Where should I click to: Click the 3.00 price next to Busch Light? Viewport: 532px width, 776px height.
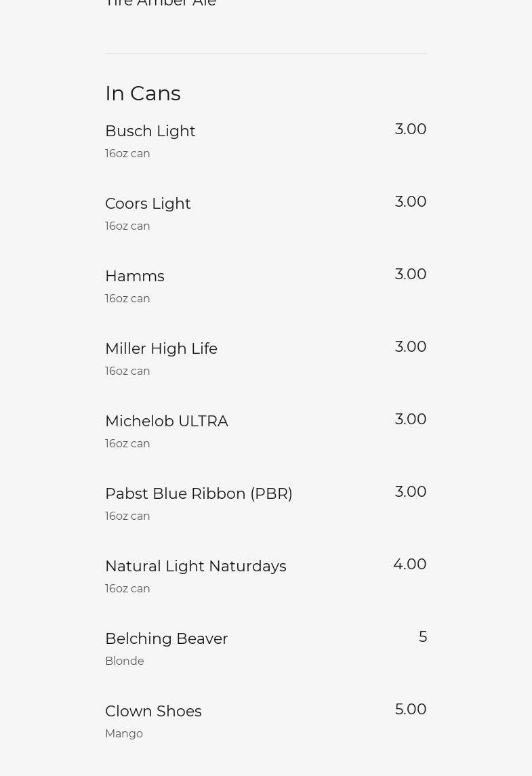point(411,129)
